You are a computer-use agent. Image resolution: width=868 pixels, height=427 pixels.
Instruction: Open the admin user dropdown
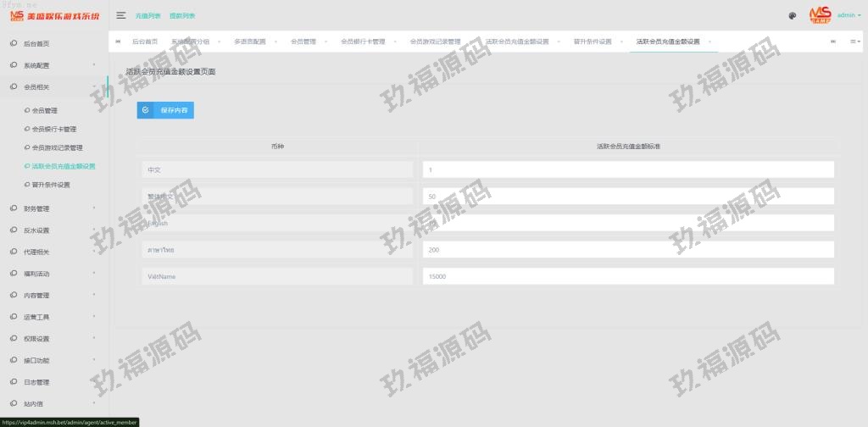pyautogui.click(x=848, y=15)
